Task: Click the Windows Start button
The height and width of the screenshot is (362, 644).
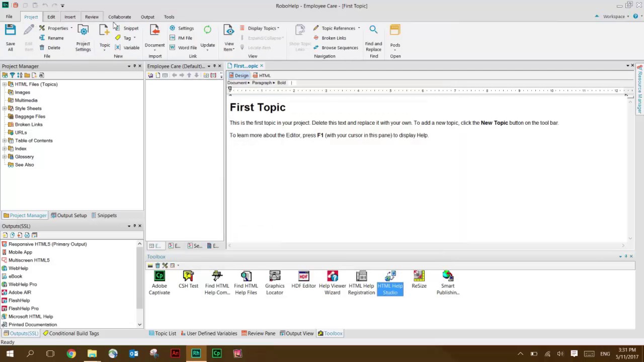Action: coord(10,353)
